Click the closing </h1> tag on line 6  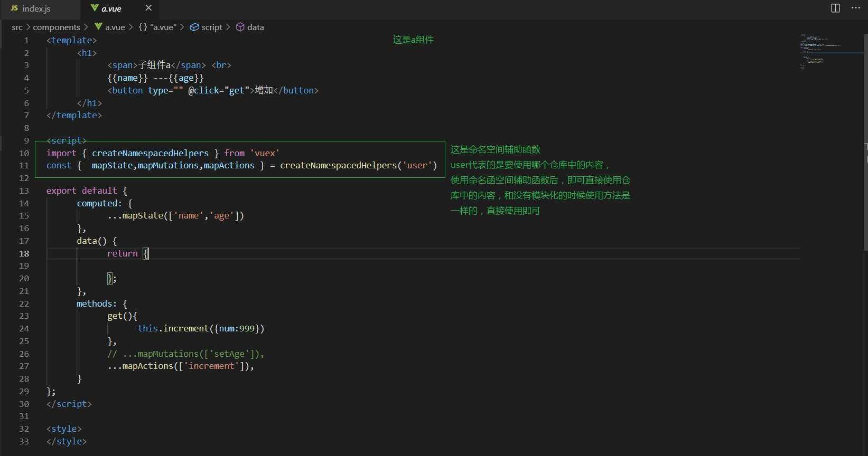(89, 103)
